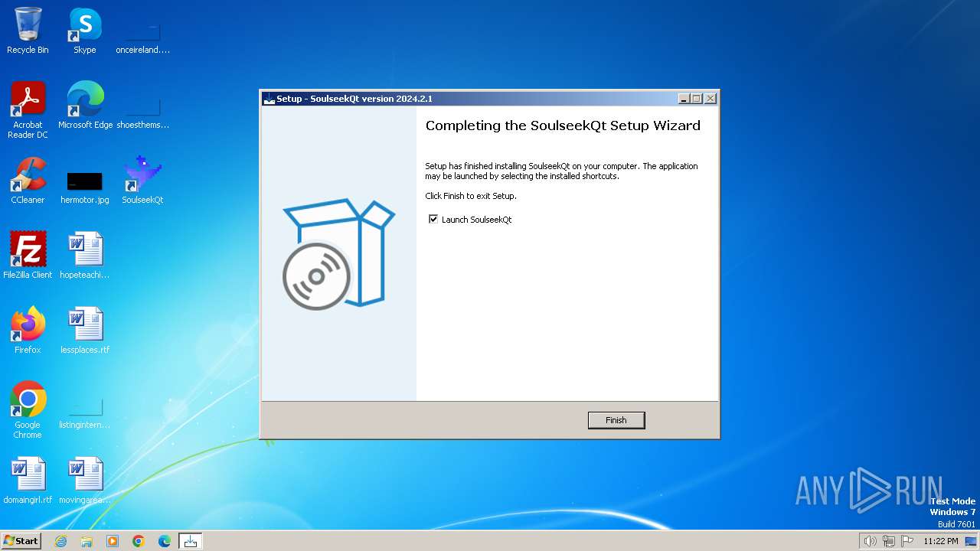Image resolution: width=980 pixels, height=551 pixels.
Task: Click the setup window title bar icon
Action: 269,99
